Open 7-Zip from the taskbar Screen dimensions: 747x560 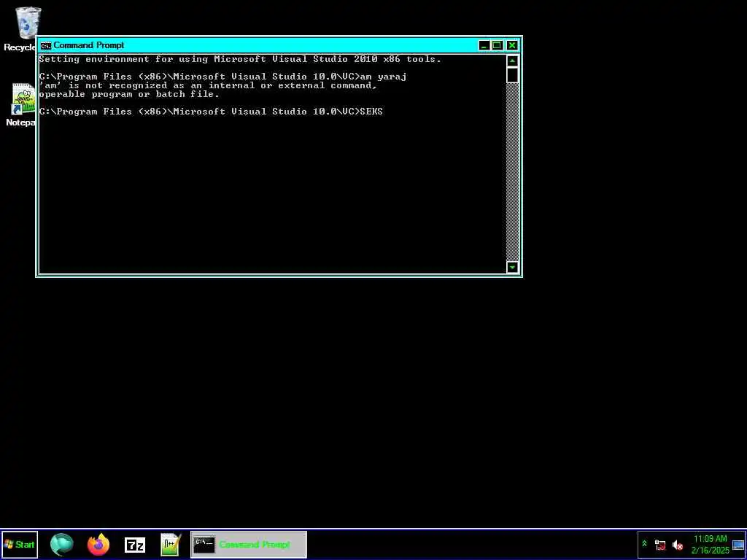click(135, 545)
